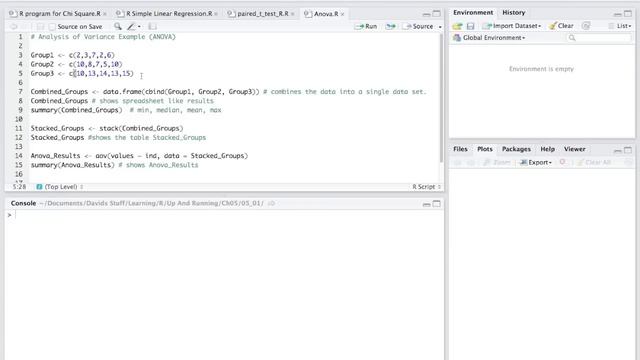Click the back navigation arrow in the editor toolbar
Screen dimensions: 640x360
click(x=13, y=27)
